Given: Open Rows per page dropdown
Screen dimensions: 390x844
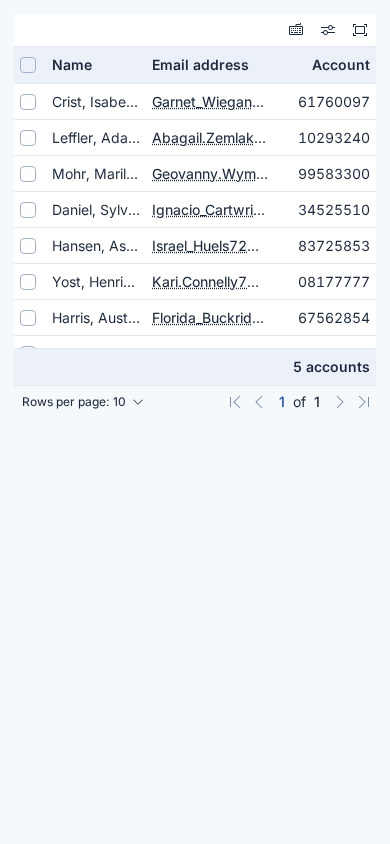Looking at the screenshot, I should [83, 402].
